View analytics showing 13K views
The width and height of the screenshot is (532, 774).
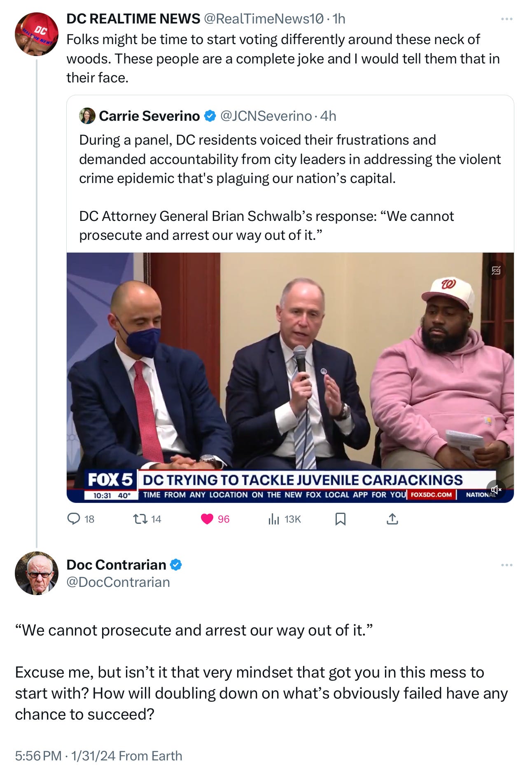pyautogui.click(x=284, y=519)
